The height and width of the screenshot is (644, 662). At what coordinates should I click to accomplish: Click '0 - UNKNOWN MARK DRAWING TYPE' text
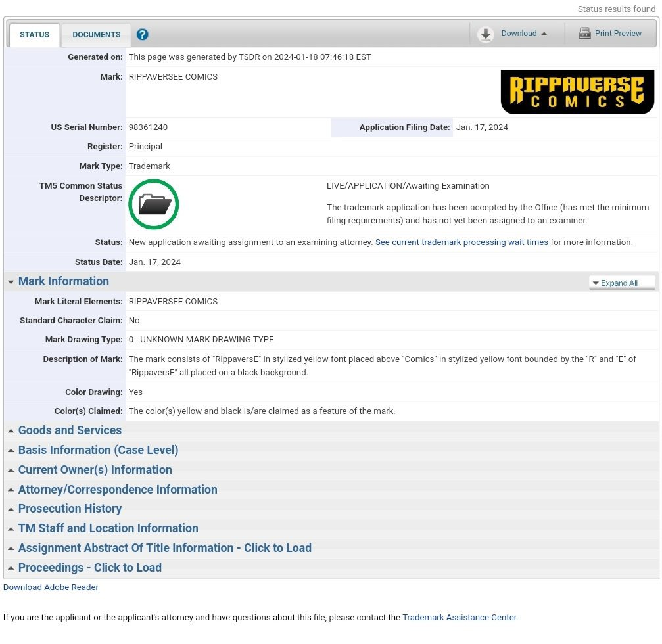201,339
